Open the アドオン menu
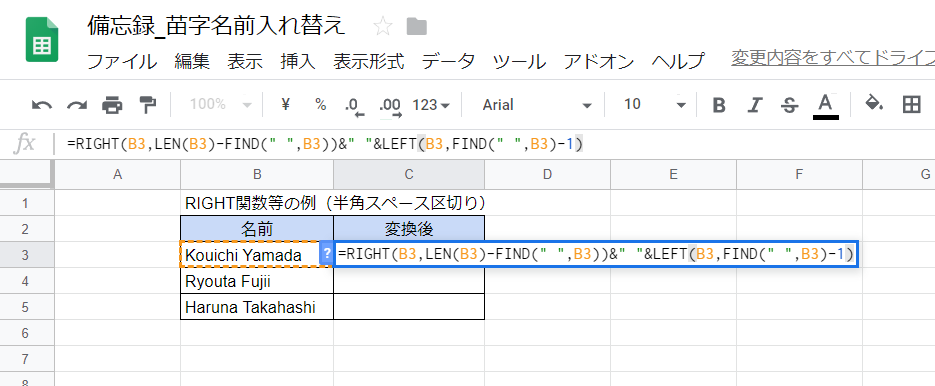 pos(599,61)
